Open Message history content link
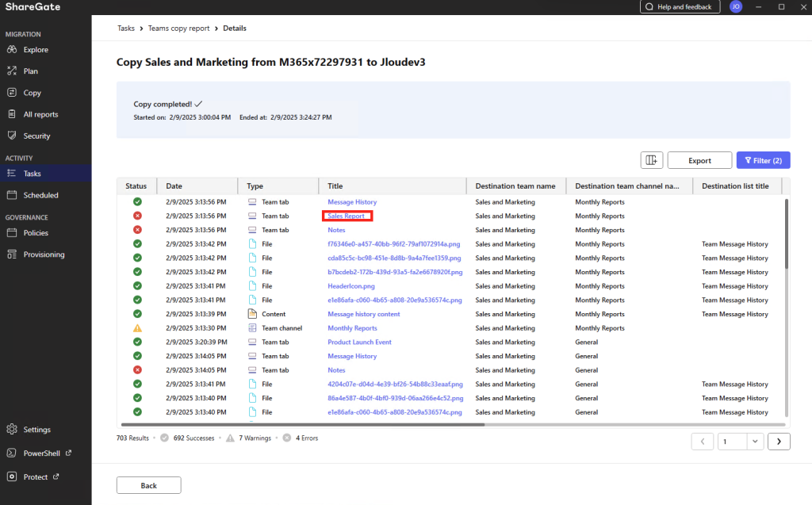Viewport: 812px width, 505px height. tap(363, 315)
